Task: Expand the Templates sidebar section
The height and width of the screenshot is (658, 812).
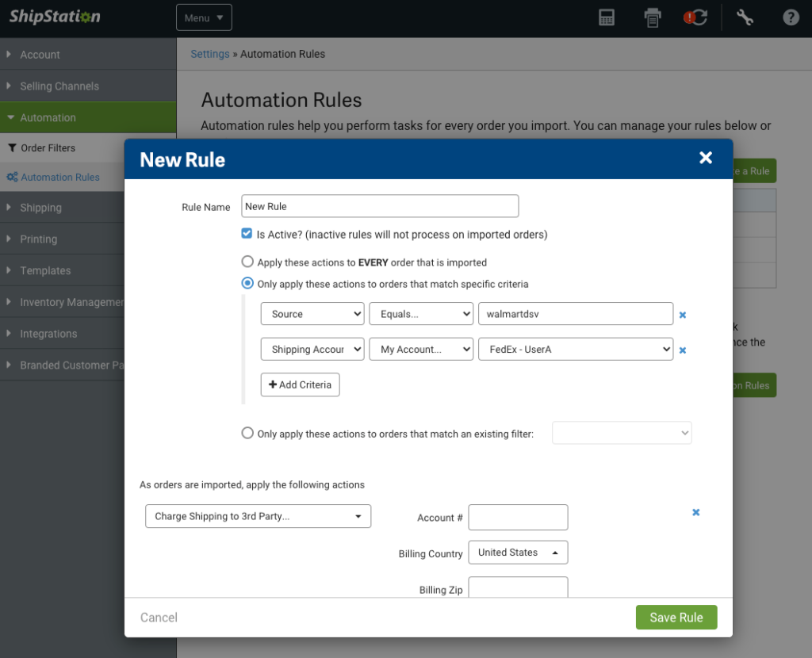Action: pyautogui.click(x=62, y=271)
